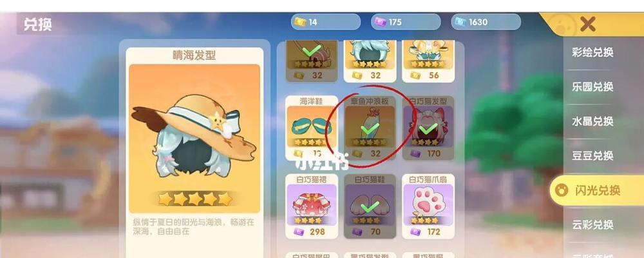Close the exchange screen with X
This screenshot has height=258, width=644.
[587, 25]
